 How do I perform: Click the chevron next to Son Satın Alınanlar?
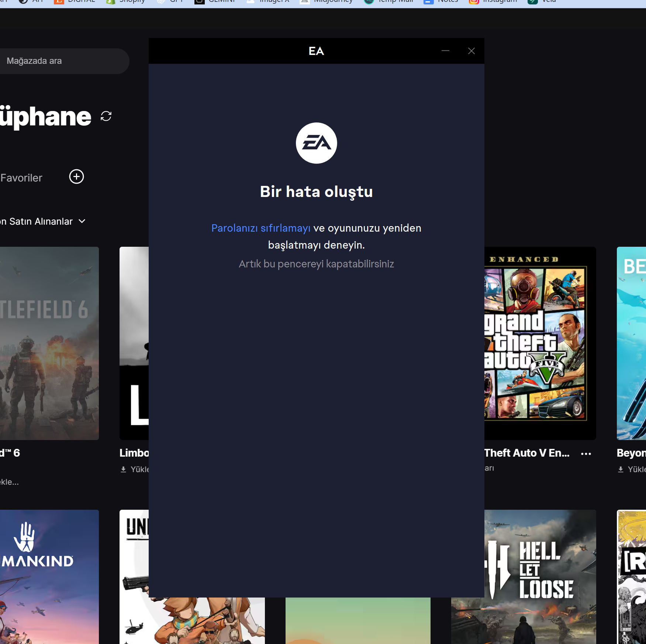(x=82, y=221)
